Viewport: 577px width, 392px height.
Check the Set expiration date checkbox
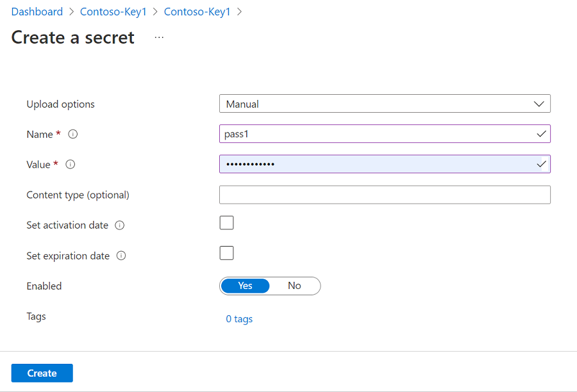(226, 253)
